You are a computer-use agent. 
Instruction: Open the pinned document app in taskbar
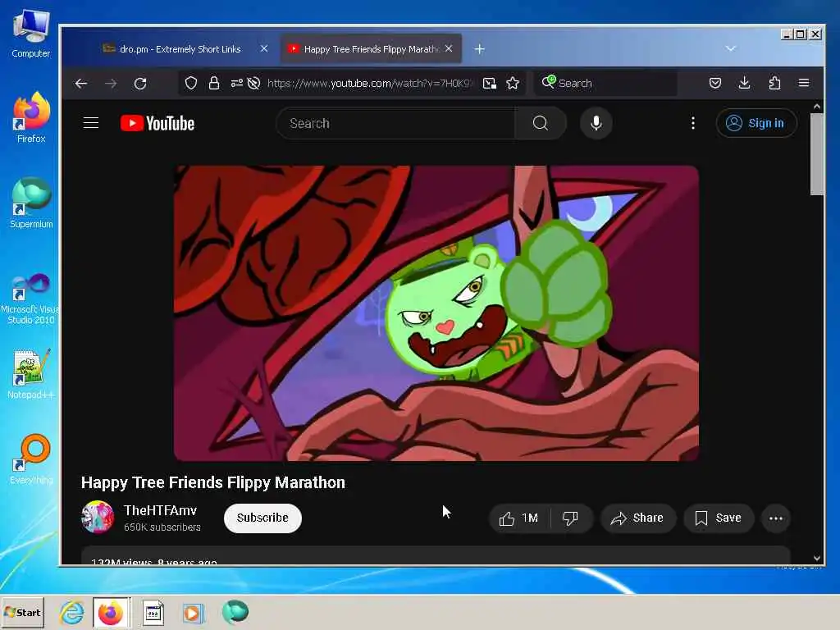pos(153,612)
